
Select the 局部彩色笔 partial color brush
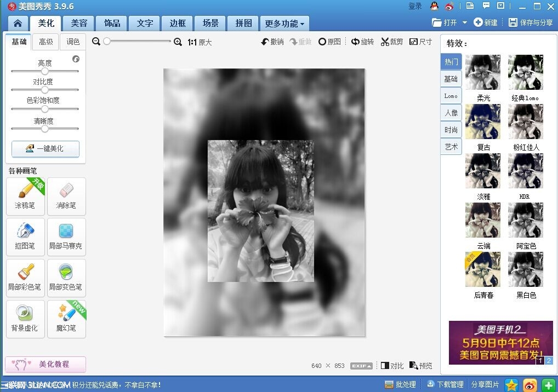pyautogui.click(x=25, y=278)
